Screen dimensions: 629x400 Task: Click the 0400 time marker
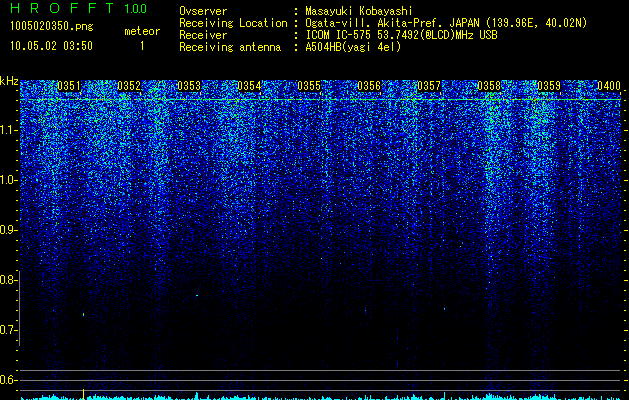tap(609, 86)
